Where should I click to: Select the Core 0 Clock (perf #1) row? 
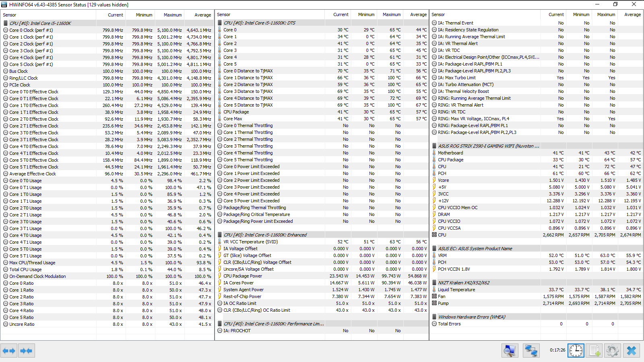point(107,30)
